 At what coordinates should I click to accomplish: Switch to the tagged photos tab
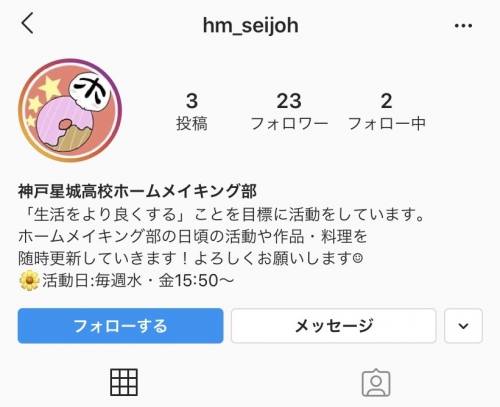point(376,382)
